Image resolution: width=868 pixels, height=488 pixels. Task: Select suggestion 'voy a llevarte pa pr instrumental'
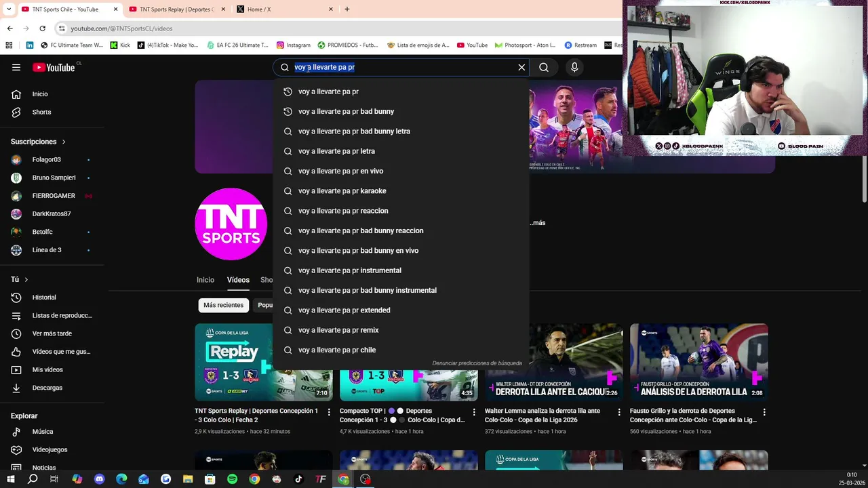coord(401,270)
